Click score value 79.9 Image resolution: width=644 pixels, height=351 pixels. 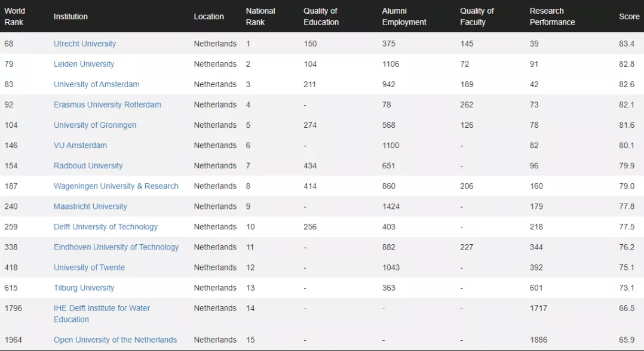click(627, 166)
